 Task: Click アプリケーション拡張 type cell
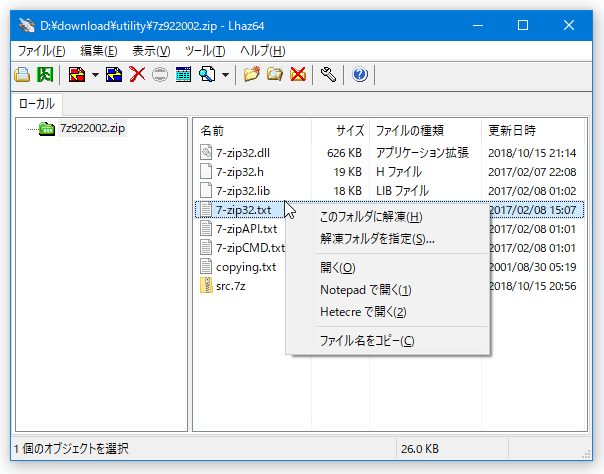(422, 153)
